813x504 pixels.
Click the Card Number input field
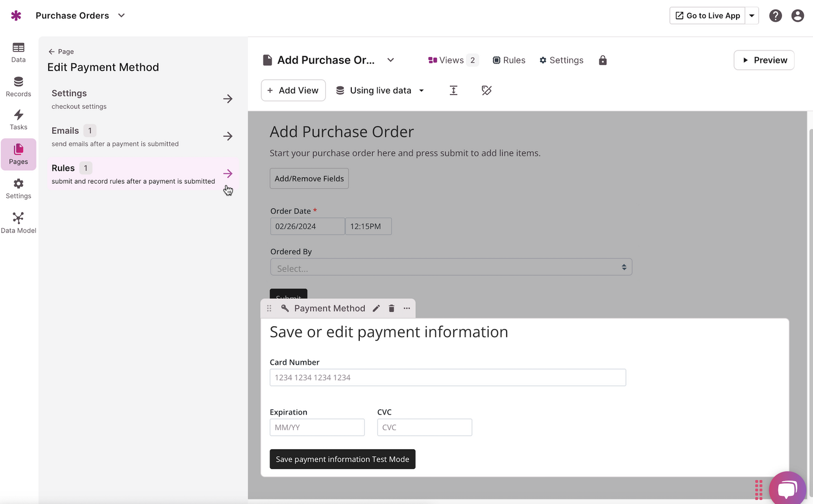click(448, 377)
